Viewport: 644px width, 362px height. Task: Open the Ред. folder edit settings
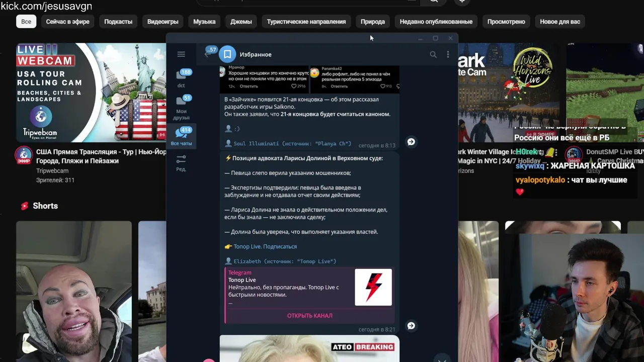point(181,163)
